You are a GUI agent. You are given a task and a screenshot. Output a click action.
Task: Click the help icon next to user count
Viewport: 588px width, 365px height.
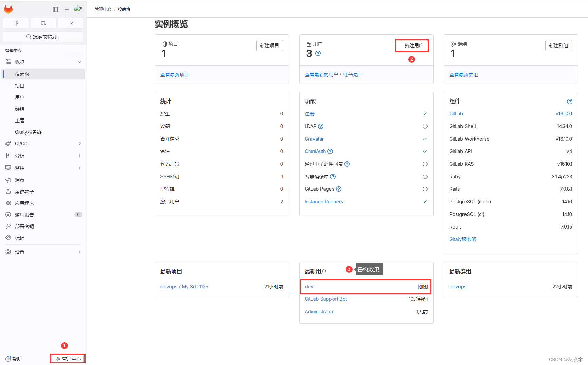tap(318, 53)
